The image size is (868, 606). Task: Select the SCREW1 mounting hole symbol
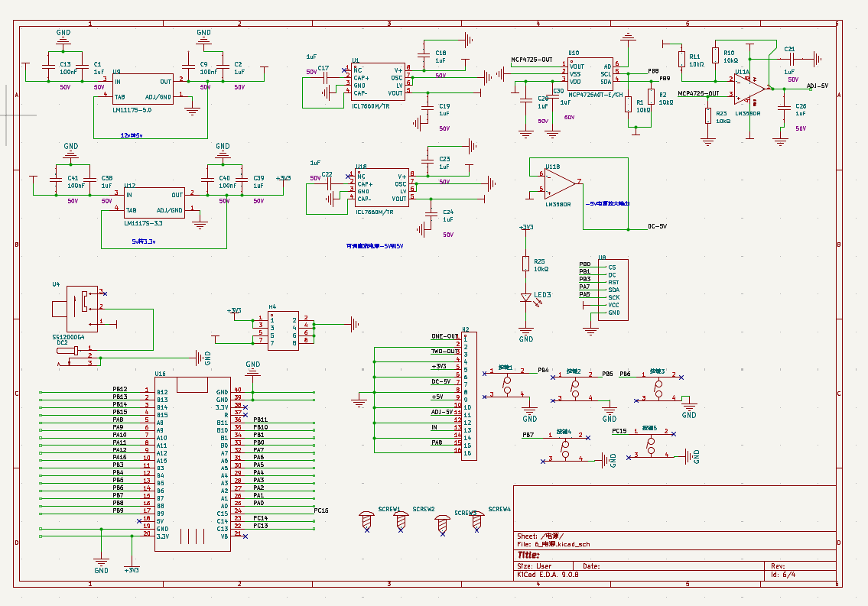point(366,520)
